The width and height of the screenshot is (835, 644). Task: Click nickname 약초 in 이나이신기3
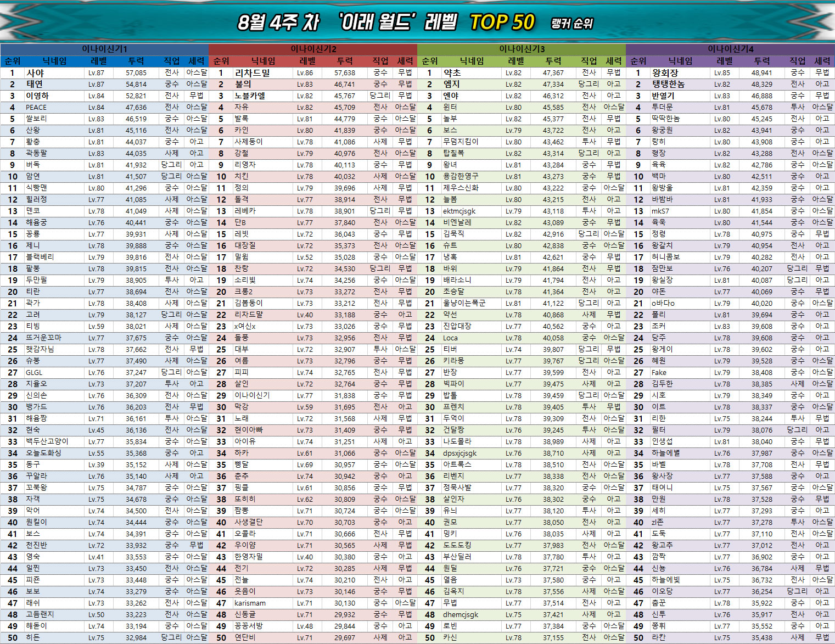click(452, 72)
